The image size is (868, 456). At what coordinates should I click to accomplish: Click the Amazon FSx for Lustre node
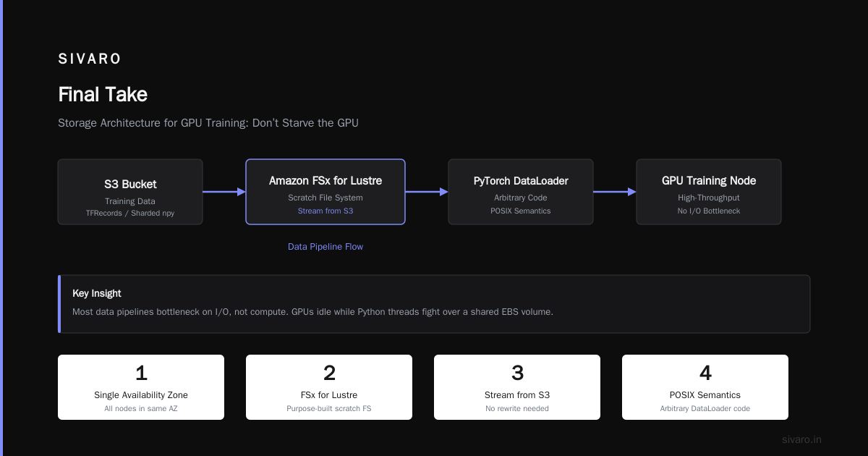(325, 192)
